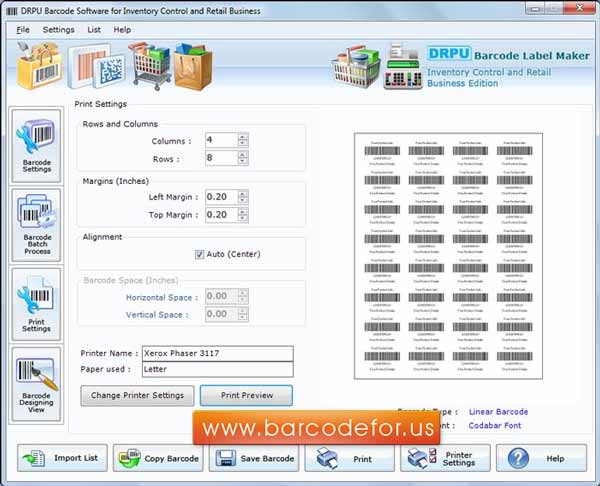Increase Columns value with up arrow
Screen dimensions: 600x486
coord(243,137)
